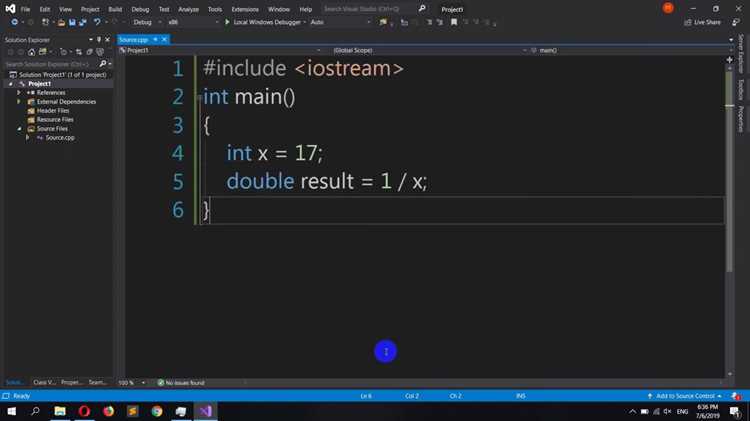This screenshot has height=421, width=750.
Task: Select Source.cpp in Solution Explorer
Action: 60,137
